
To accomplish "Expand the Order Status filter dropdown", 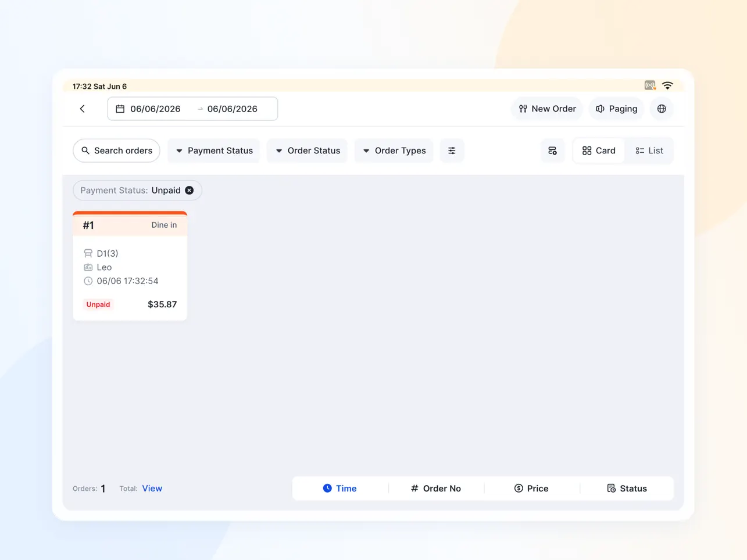I will tap(307, 150).
